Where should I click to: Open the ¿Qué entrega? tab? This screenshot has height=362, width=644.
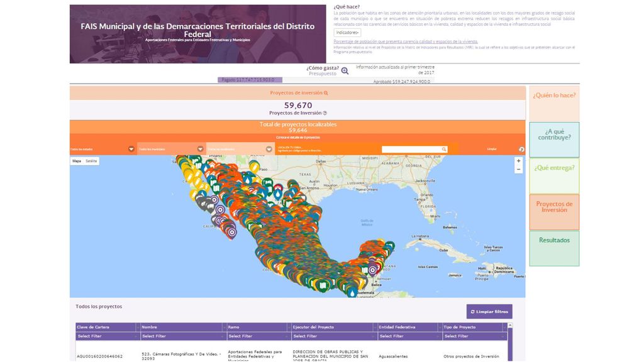pyautogui.click(x=555, y=176)
